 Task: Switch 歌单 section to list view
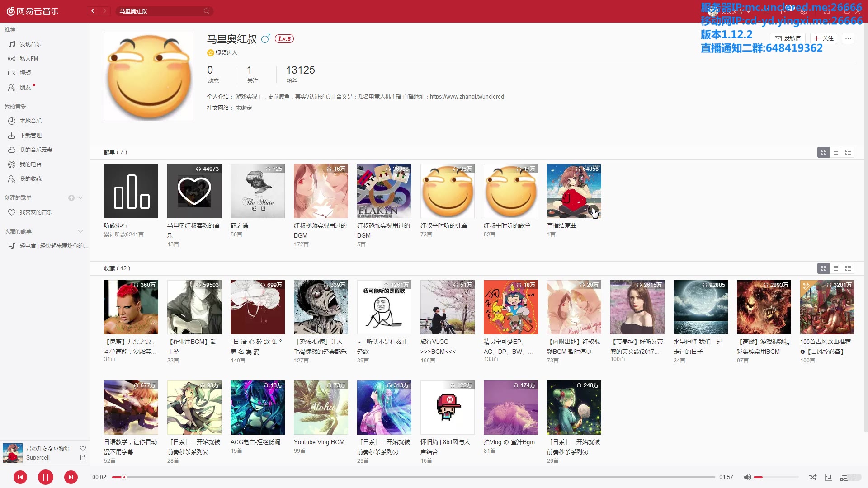coord(836,152)
